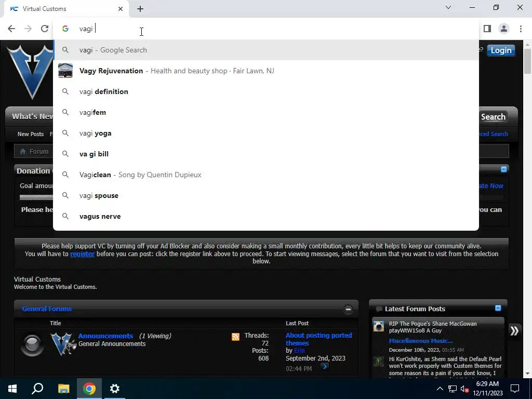Choose the 'va gi bill' suggestion
The height and width of the screenshot is (399, 532).
(266, 154)
